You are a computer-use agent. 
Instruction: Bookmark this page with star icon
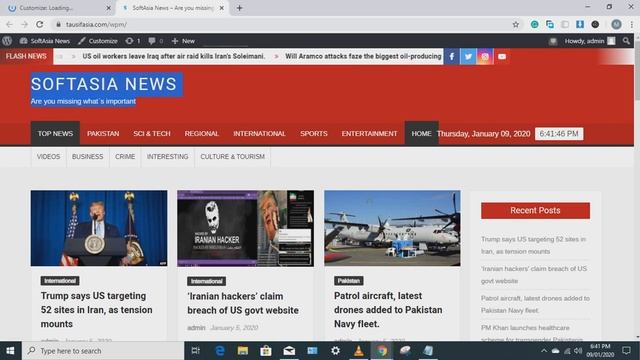[516, 24]
